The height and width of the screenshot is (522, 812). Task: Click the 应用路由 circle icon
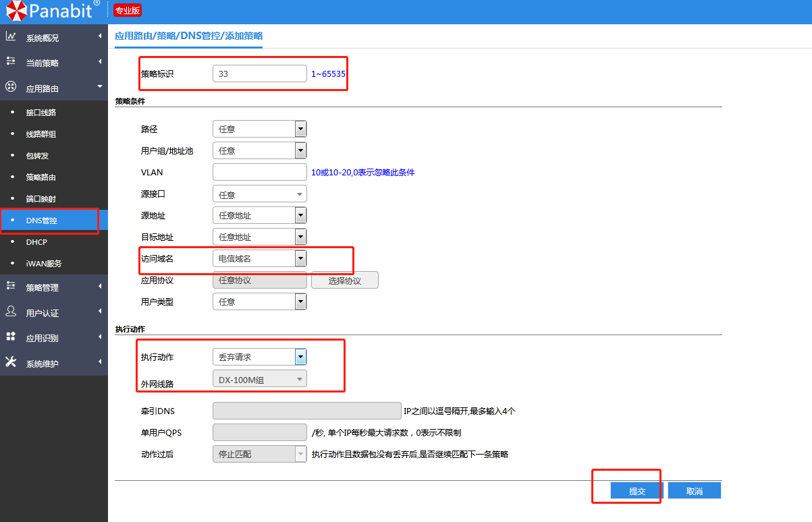11,87
